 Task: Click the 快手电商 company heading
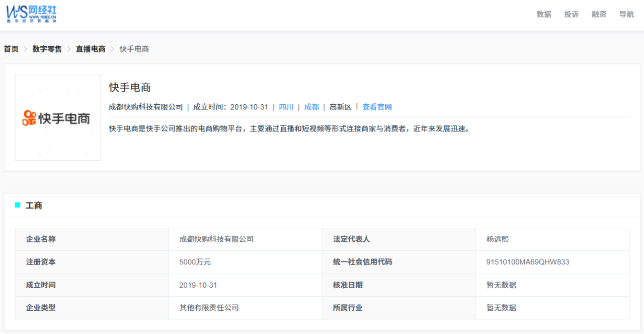(x=130, y=87)
